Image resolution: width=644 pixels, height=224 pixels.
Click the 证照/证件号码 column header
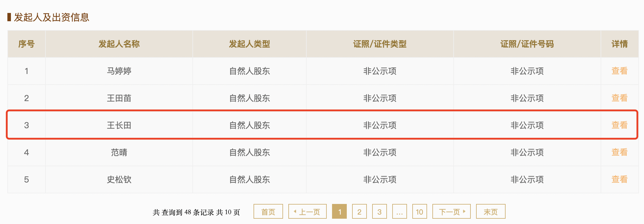[x=527, y=44]
